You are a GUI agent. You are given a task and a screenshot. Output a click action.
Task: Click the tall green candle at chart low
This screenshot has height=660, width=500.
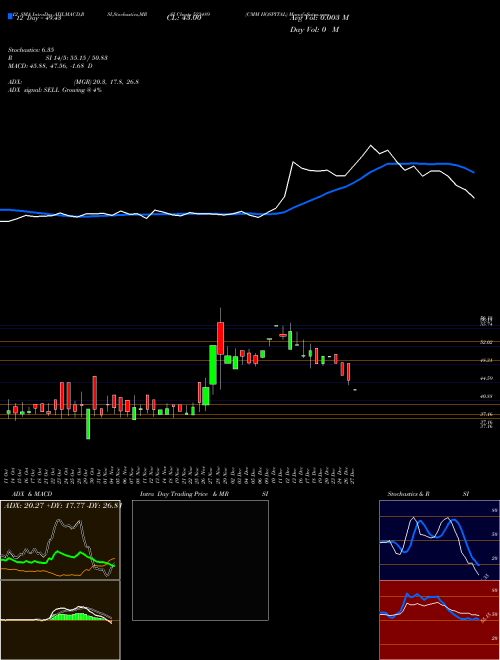click(88, 424)
